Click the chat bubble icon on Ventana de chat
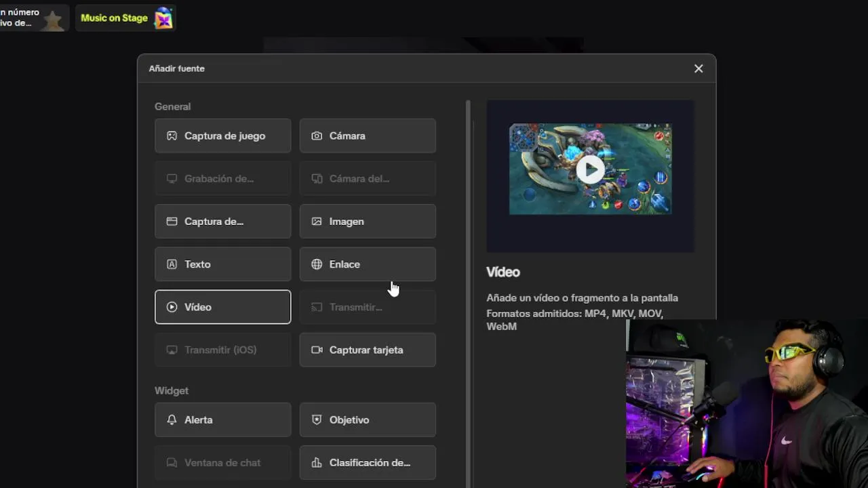 click(x=172, y=463)
